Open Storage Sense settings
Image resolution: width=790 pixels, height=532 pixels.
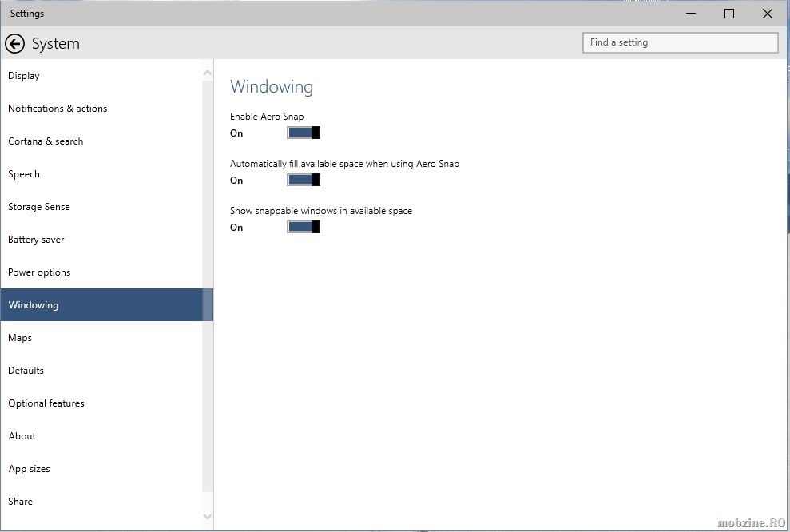click(x=101, y=207)
